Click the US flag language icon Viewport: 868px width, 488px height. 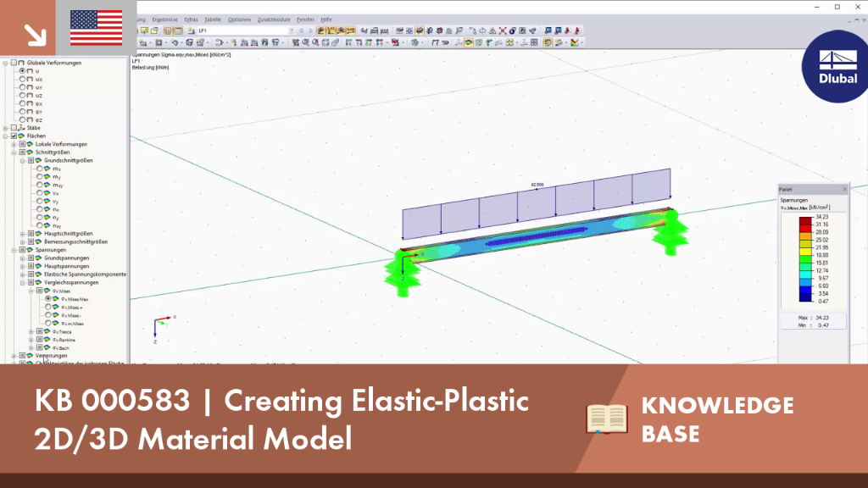(97, 27)
